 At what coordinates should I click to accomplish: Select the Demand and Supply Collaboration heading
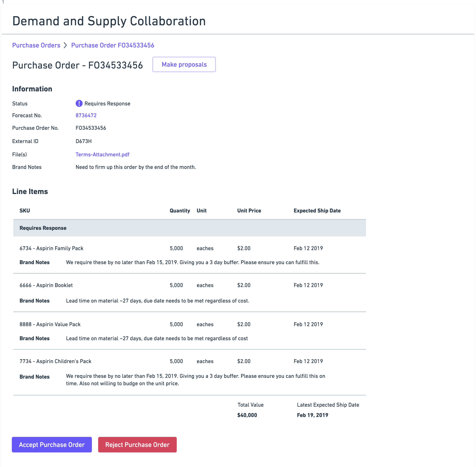click(109, 21)
